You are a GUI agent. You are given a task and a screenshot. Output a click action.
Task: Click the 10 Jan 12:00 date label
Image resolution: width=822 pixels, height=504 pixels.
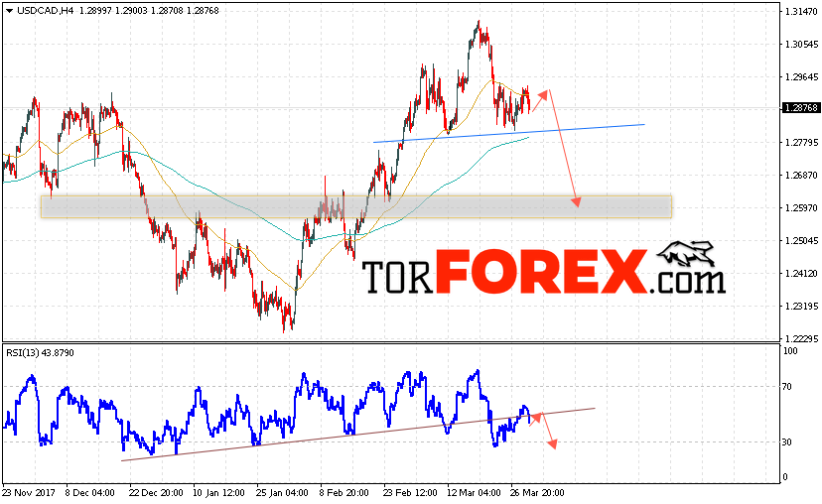point(218,493)
